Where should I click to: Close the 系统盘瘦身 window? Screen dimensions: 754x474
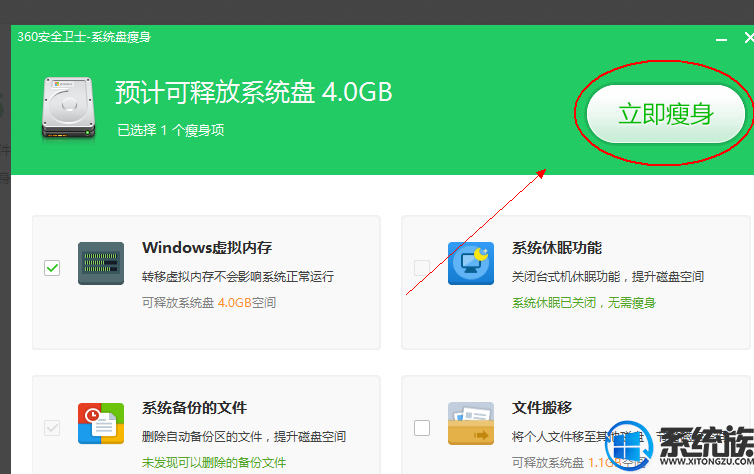[749, 37]
